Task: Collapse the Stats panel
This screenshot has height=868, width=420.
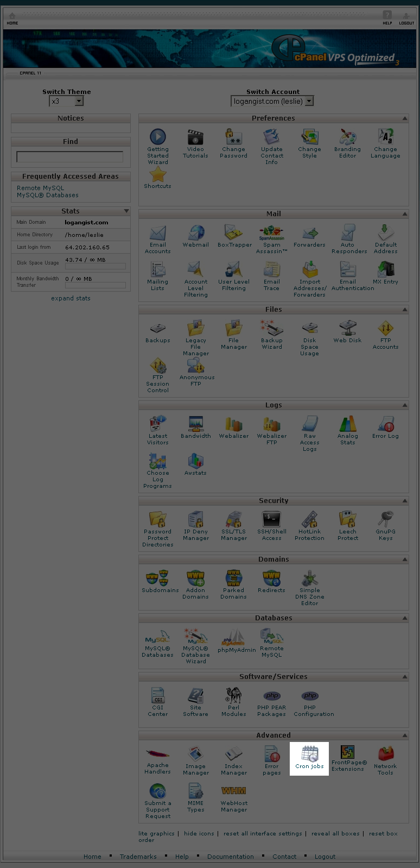Action: (126, 211)
